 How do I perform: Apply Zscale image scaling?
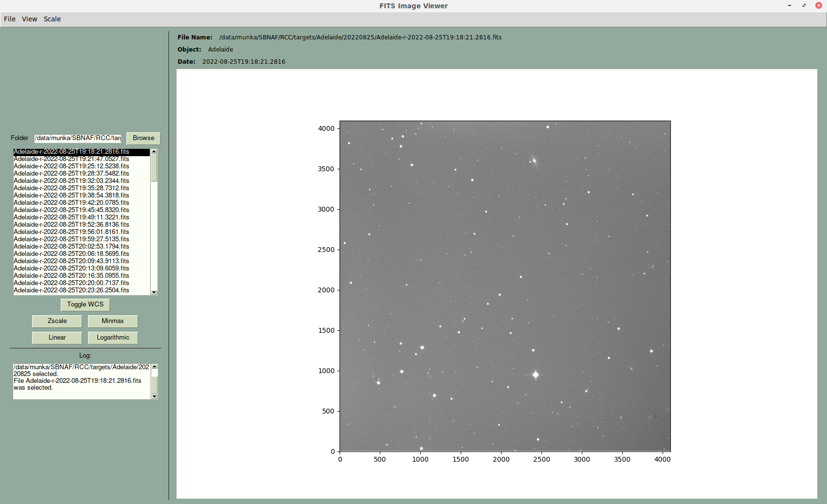tap(57, 321)
